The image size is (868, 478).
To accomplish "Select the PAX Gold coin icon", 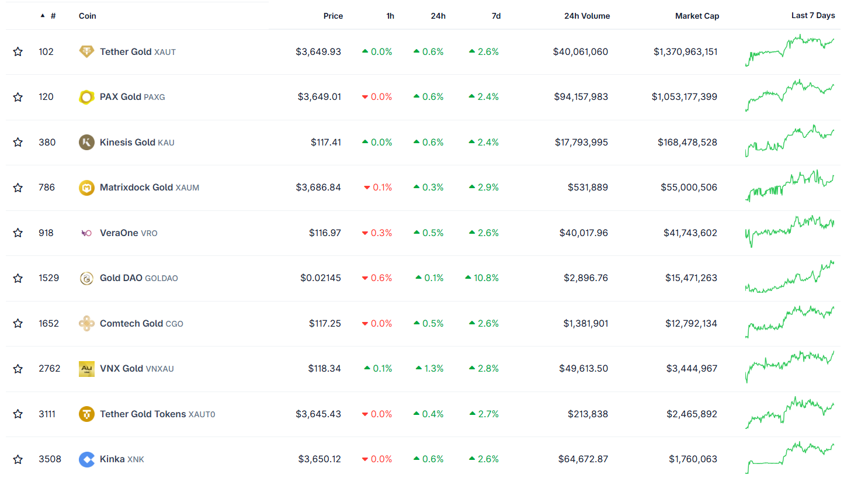I will [x=86, y=96].
